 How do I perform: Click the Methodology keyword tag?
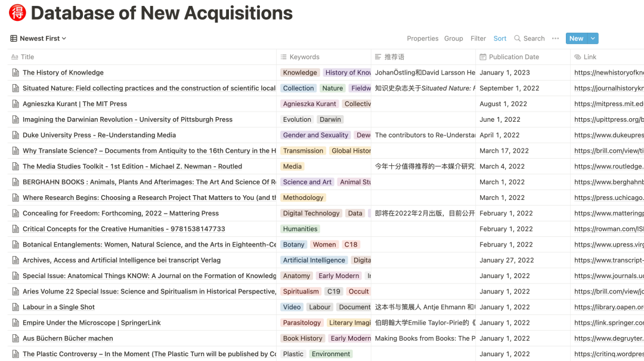(x=303, y=198)
